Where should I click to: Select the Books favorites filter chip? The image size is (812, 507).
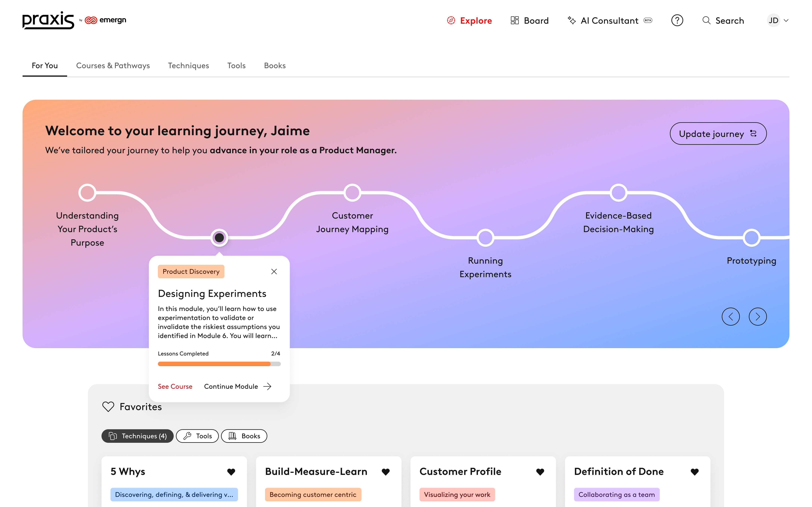244,436
